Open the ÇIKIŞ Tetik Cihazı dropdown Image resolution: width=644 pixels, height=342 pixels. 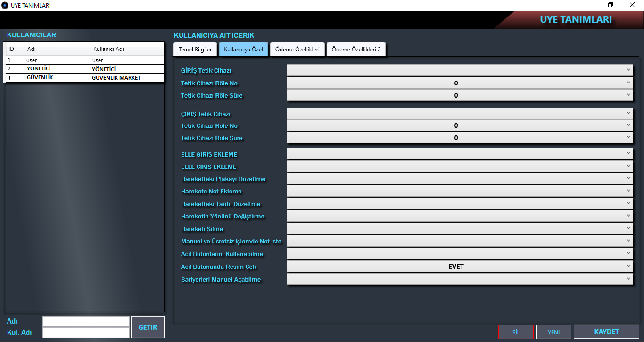click(459, 114)
